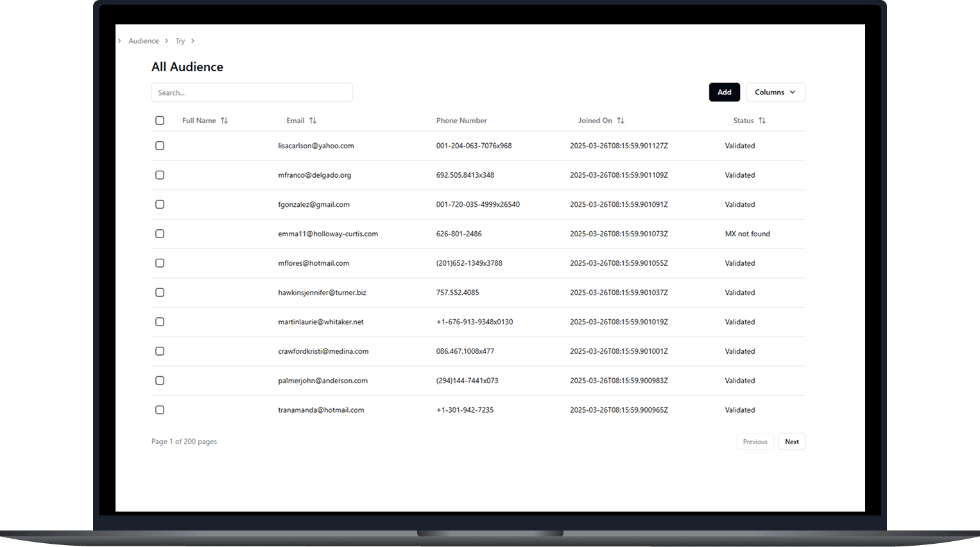Open the Columns dropdown

click(x=775, y=92)
